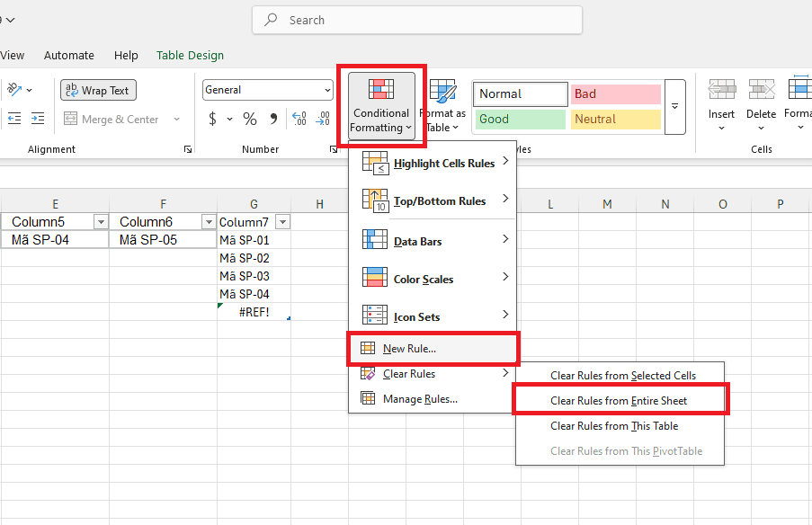Select the #REF! cell
812x525 pixels.
[254, 312]
